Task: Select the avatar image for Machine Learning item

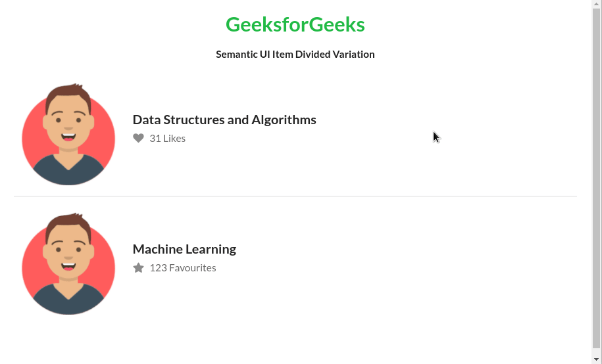Action: tap(68, 264)
